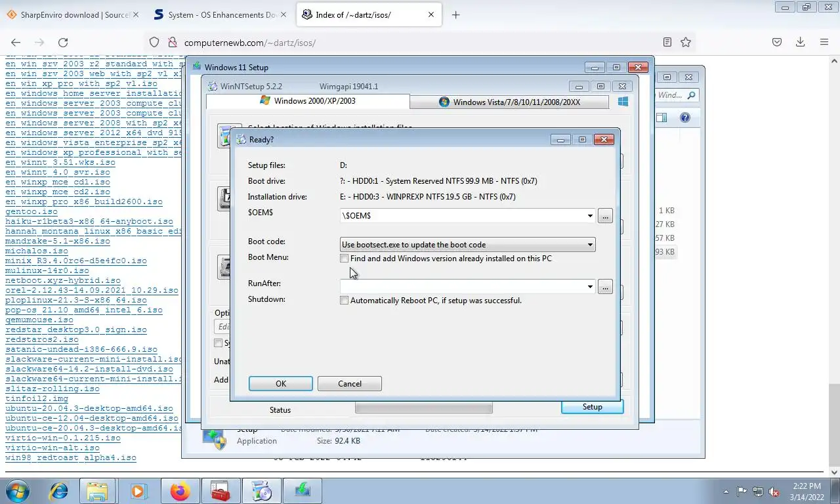The height and width of the screenshot is (504, 840).
Task: Open the slitaz-rolling.iso link
Action: [52, 388]
